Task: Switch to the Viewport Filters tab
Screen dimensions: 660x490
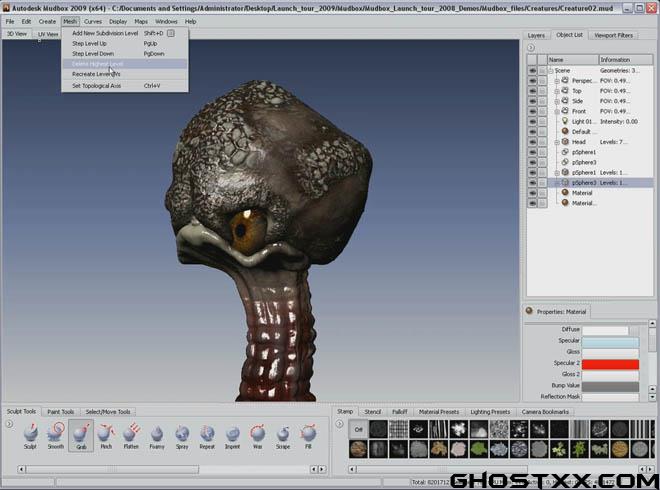Action: pyautogui.click(x=613, y=35)
